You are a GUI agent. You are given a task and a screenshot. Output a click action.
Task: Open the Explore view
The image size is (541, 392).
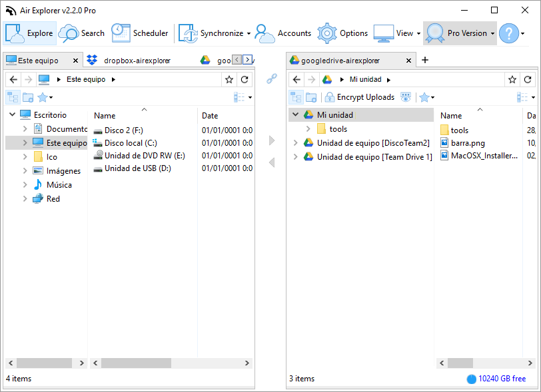[30, 33]
